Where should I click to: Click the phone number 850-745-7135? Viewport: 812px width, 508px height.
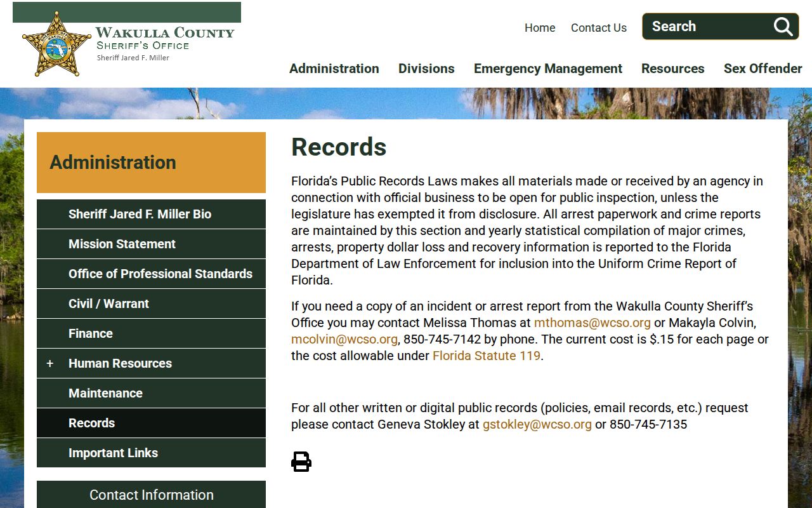pyautogui.click(x=648, y=424)
